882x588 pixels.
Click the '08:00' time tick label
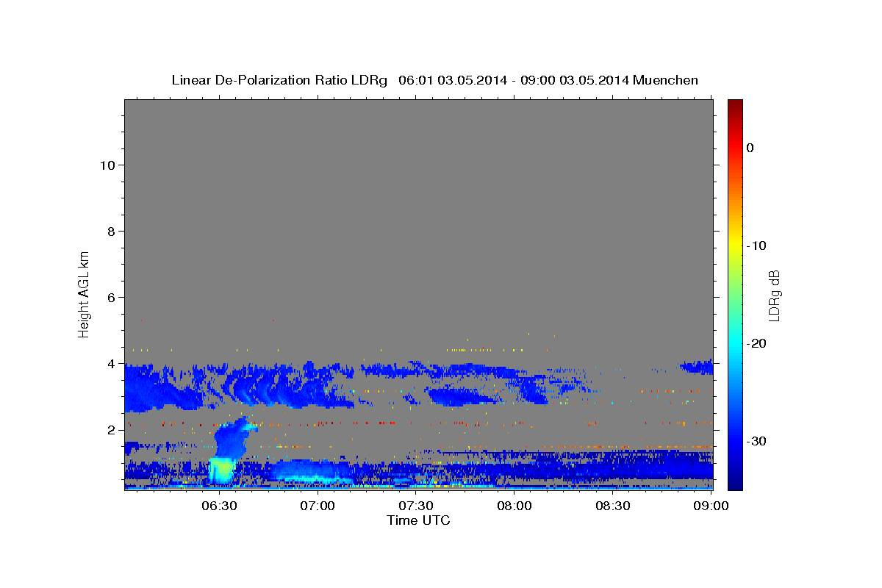coord(514,506)
